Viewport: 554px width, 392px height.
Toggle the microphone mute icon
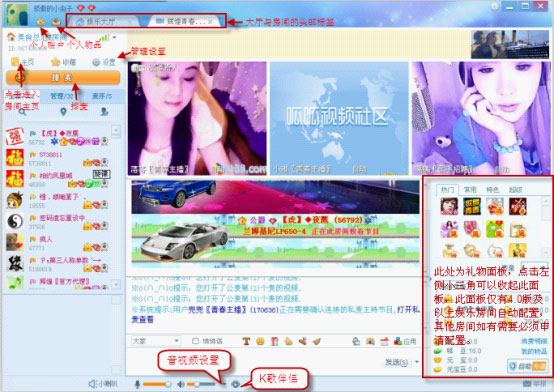[x=137, y=384]
